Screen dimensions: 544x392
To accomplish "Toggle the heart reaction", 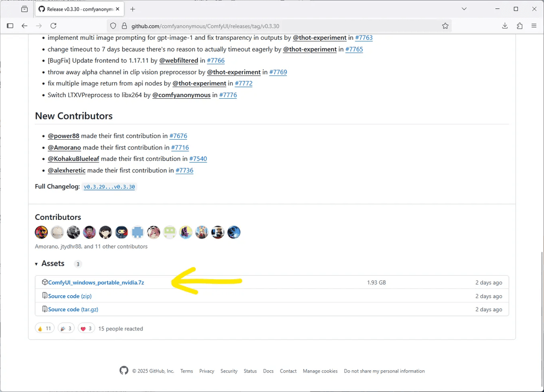I will click(x=86, y=328).
